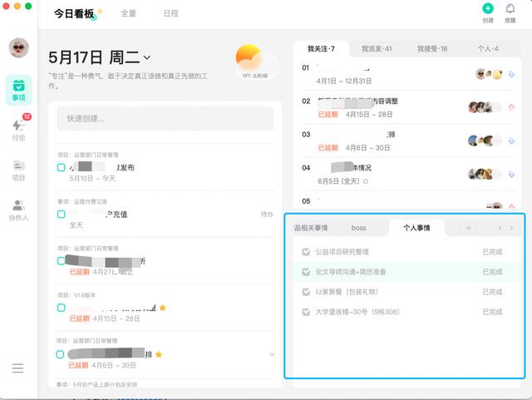532x400 pixels.
Task: Check the 充值 all-day task
Action: 61,215
